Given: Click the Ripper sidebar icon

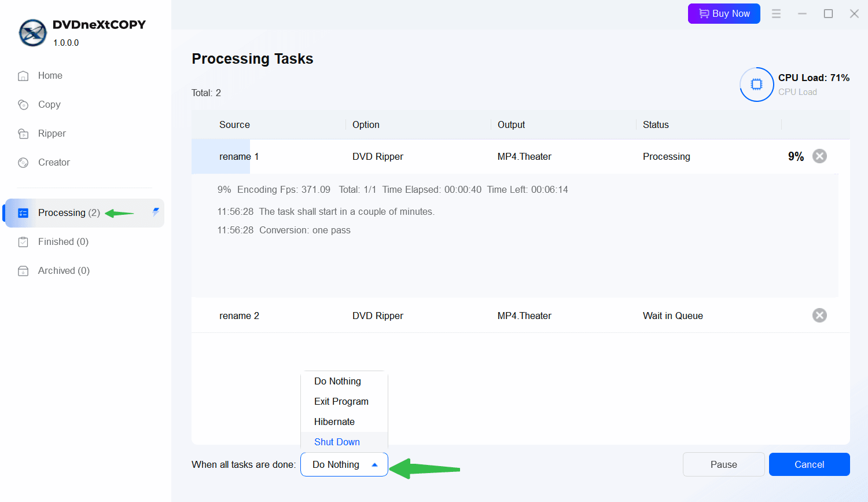Looking at the screenshot, I should 23,134.
